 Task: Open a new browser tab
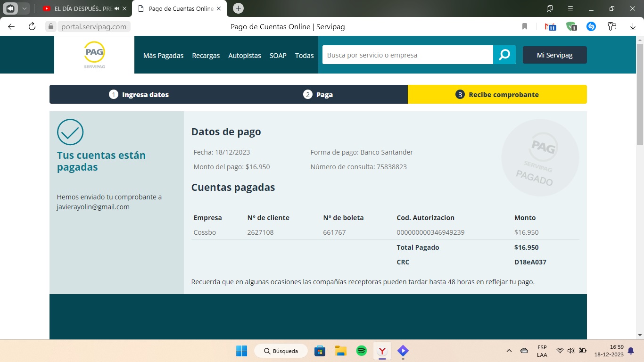(x=238, y=8)
